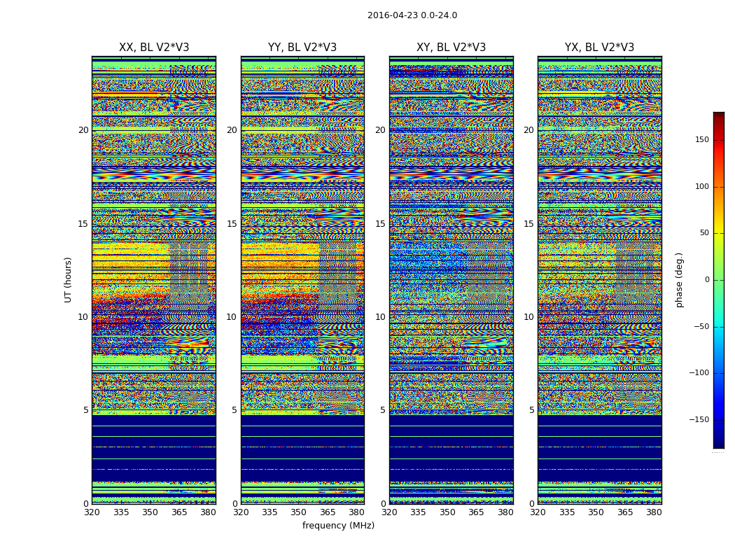Viewport: 735px width, 560px height.
Task: Click the "YY, BL V2*V3" panel title
Action: point(302,48)
